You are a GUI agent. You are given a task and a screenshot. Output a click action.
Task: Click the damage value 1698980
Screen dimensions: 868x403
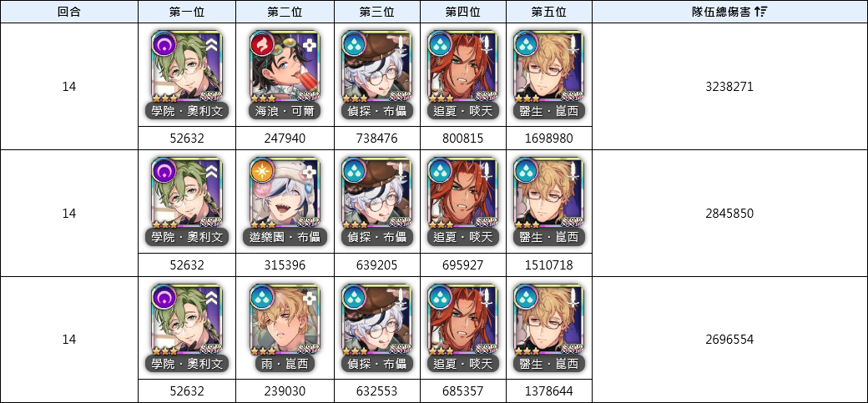(x=549, y=139)
